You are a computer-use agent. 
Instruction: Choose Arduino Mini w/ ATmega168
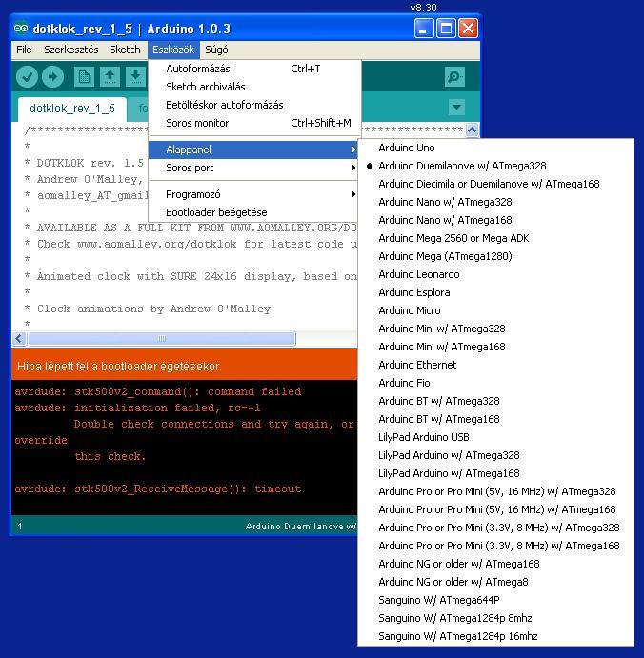(x=495, y=347)
